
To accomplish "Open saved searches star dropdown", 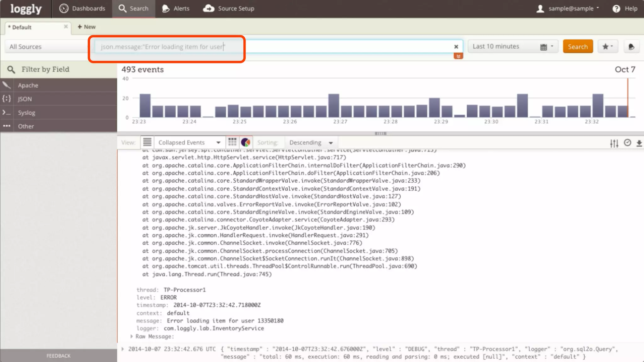I will tap(608, 47).
